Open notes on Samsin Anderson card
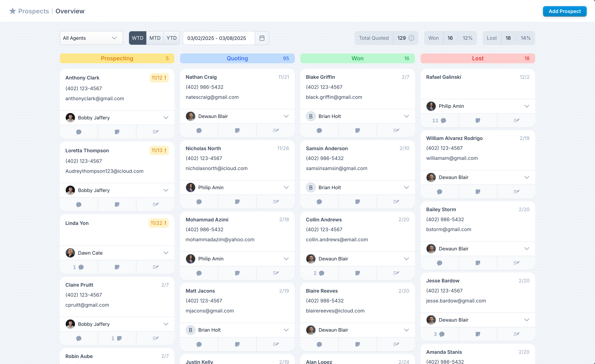This screenshot has width=595, height=364. (x=357, y=202)
